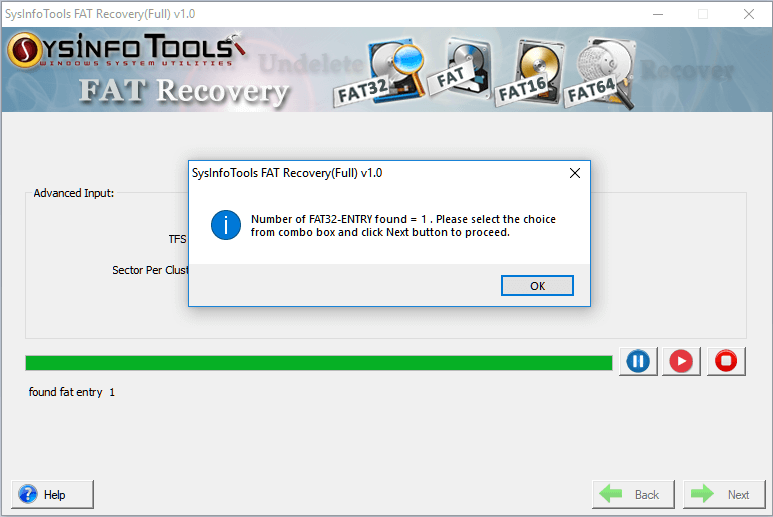The width and height of the screenshot is (773, 517).
Task: Click the blue pause scan button
Action: [x=638, y=361]
